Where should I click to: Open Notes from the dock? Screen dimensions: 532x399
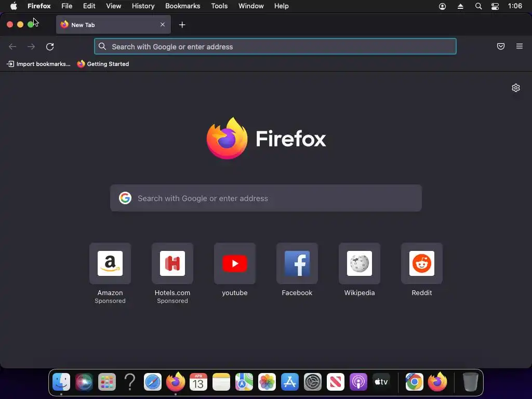coord(221,382)
